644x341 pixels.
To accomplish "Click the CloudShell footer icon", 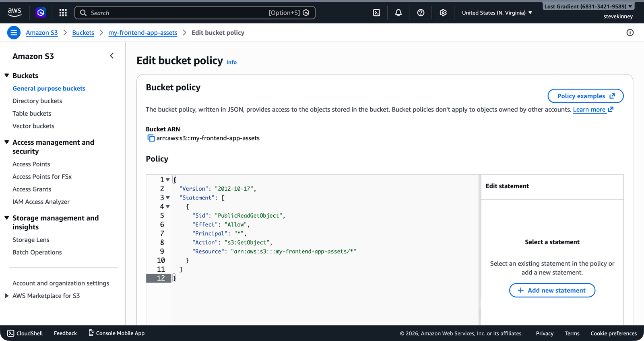I will (x=11, y=333).
